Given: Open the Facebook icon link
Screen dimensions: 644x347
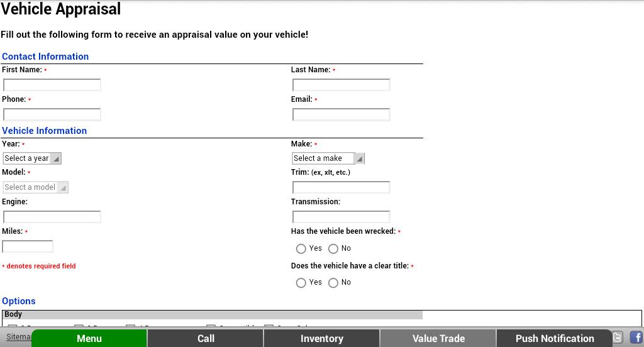Looking at the screenshot, I should click(x=636, y=338).
